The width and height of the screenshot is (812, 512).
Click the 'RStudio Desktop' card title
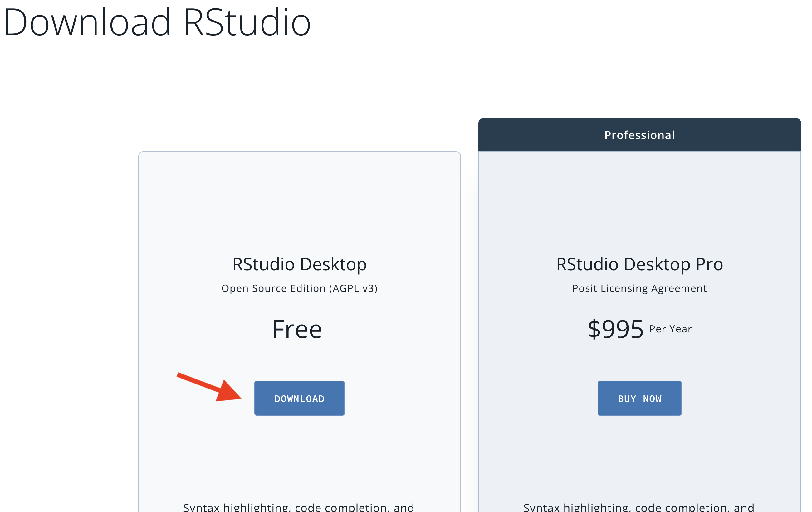coord(300,264)
